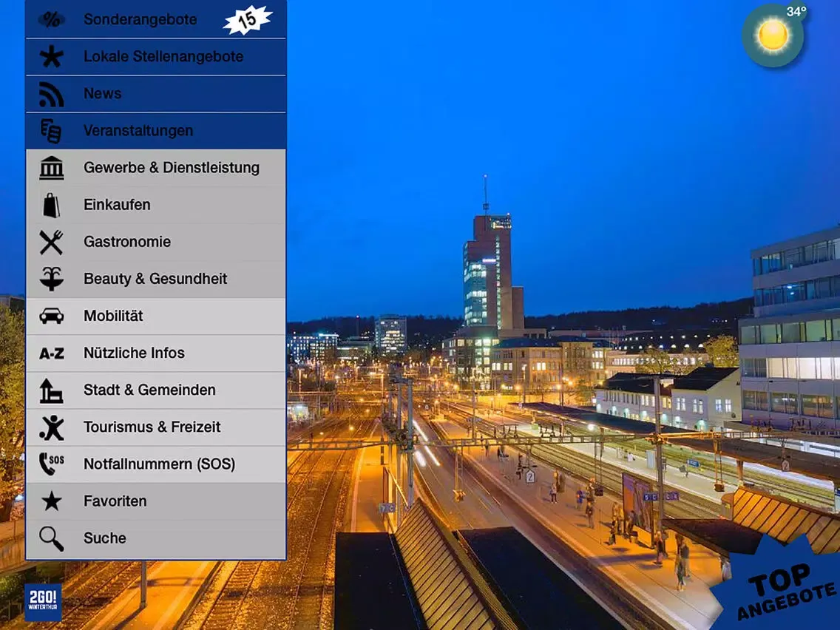Tap the magnifying glass search icon
This screenshot has height=630, width=840.
click(52, 538)
